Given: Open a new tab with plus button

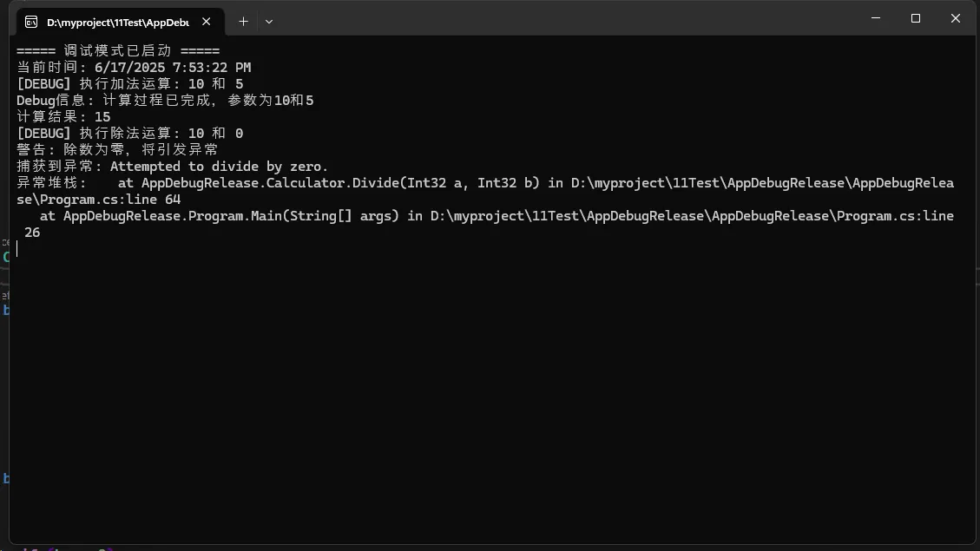Looking at the screenshot, I should pyautogui.click(x=243, y=22).
